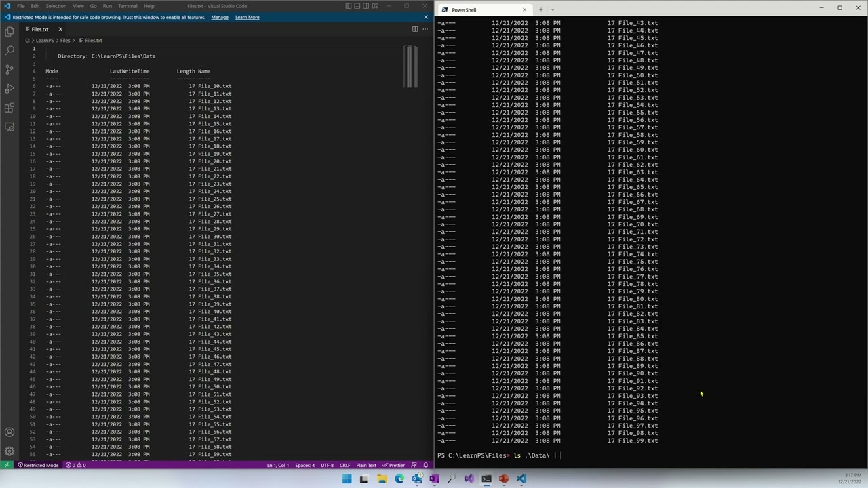Click File_99.txt in PowerShell output
The image size is (868, 488).
click(x=638, y=441)
